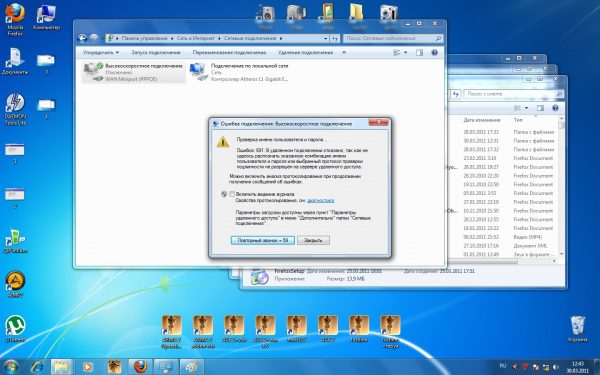Open the Start menu orb
Viewport: 600px width, 375px height.
[10, 367]
